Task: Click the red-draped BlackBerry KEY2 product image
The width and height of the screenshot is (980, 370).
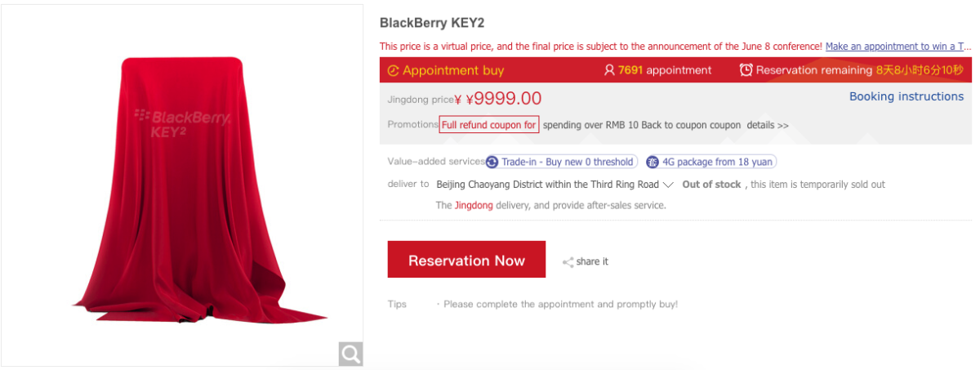Action: point(182,188)
